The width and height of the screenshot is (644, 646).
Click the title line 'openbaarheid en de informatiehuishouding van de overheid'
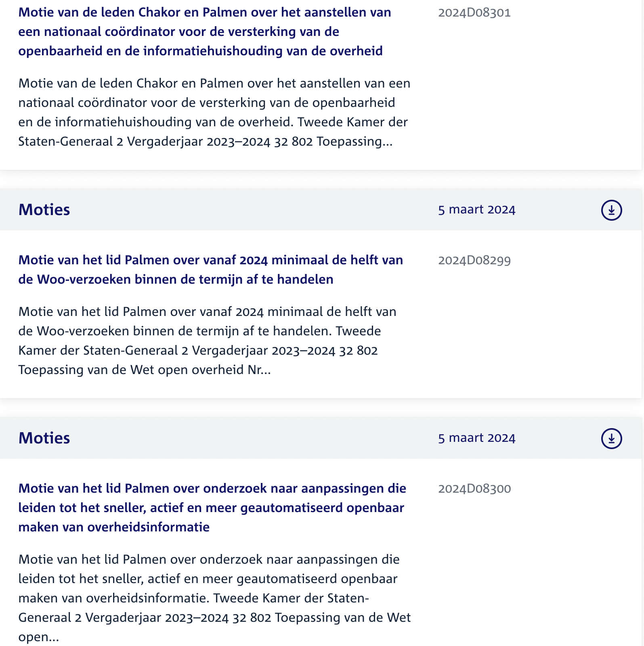coord(201,51)
